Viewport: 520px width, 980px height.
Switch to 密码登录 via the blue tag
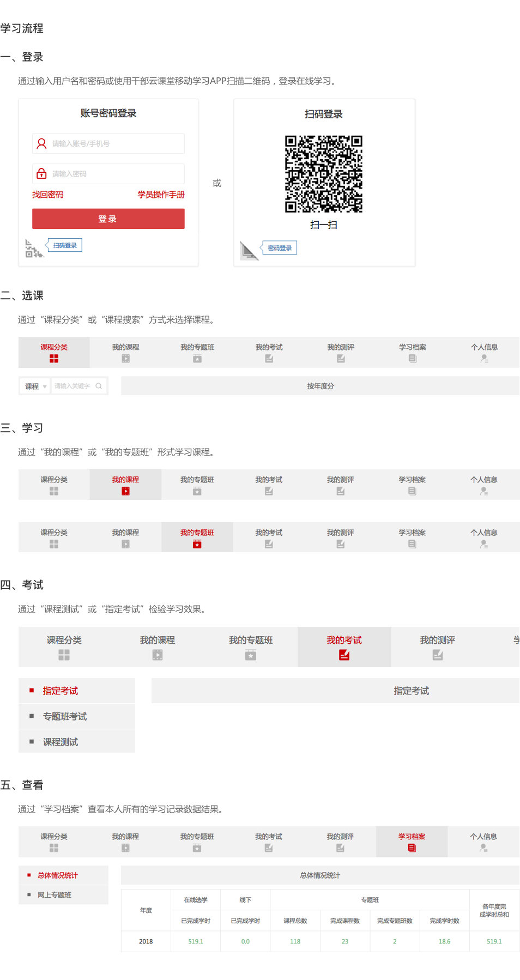tap(280, 248)
